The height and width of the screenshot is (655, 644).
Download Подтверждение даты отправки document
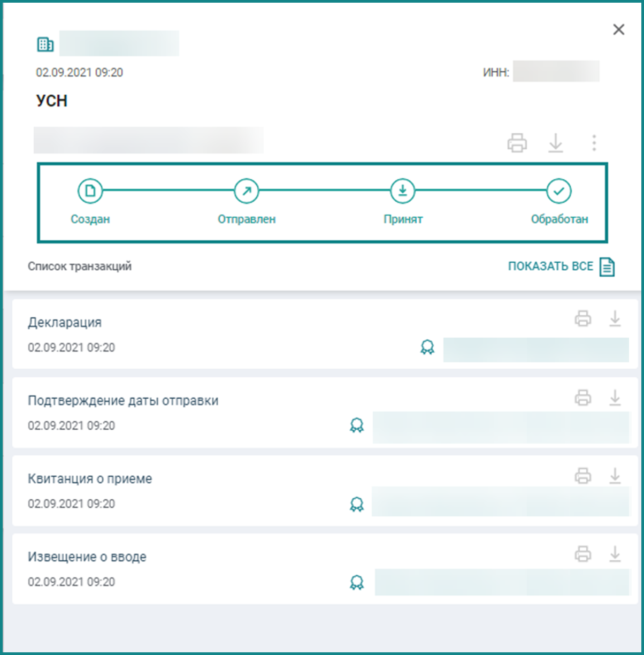615,397
